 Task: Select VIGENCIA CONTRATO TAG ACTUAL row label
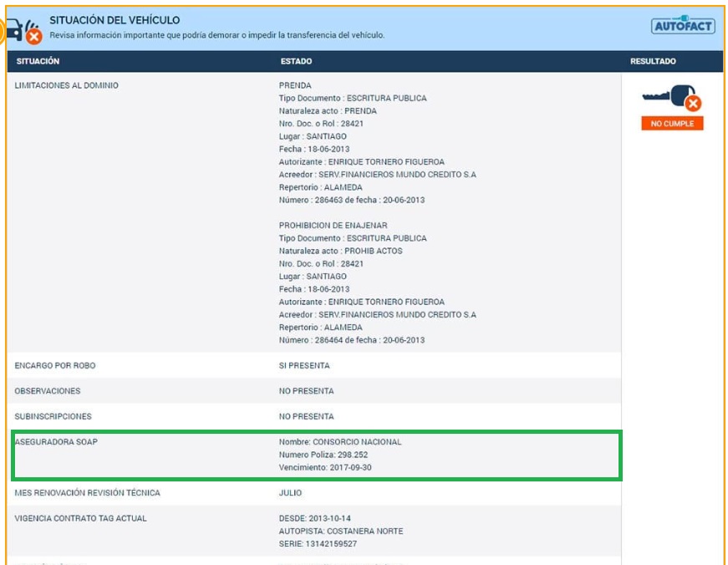pos(80,518)
